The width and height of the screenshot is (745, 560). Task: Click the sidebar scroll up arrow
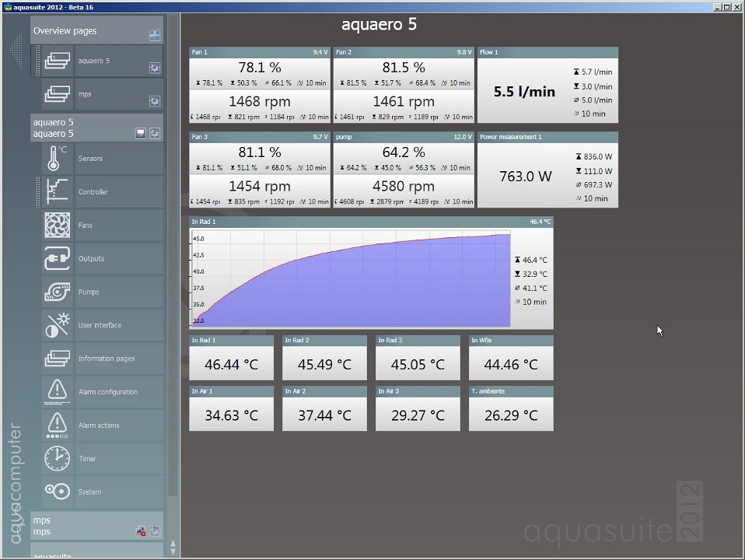pyautogui.click(x=173, y=543)
